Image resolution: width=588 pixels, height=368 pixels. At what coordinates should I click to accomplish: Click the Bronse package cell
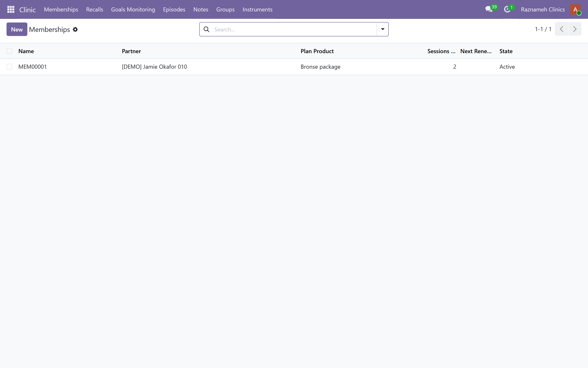point(320,67)
